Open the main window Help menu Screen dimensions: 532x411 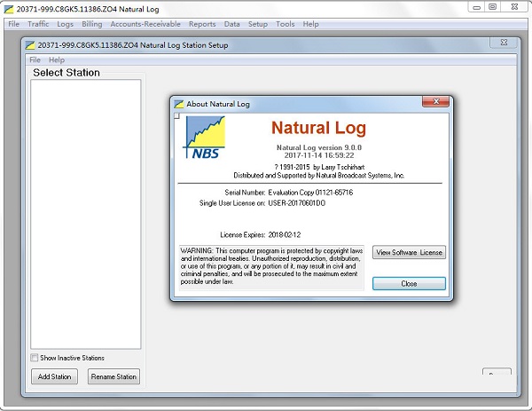(x=311, y=24)
